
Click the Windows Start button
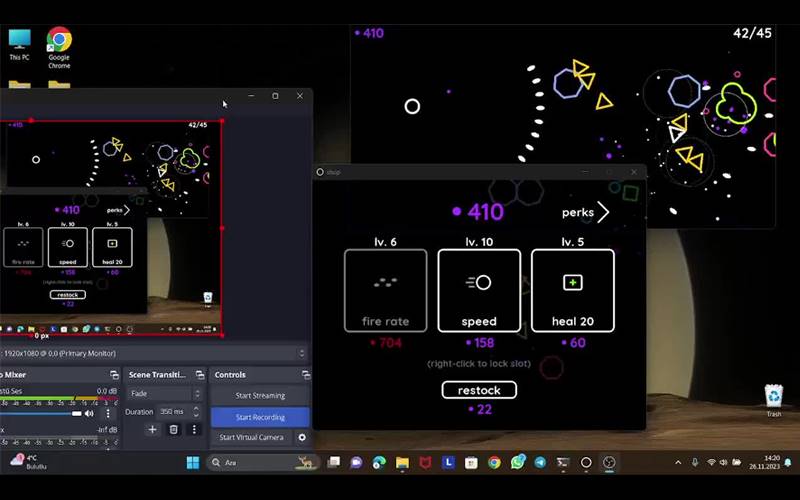pyautogui.click(x=193, y=463)
